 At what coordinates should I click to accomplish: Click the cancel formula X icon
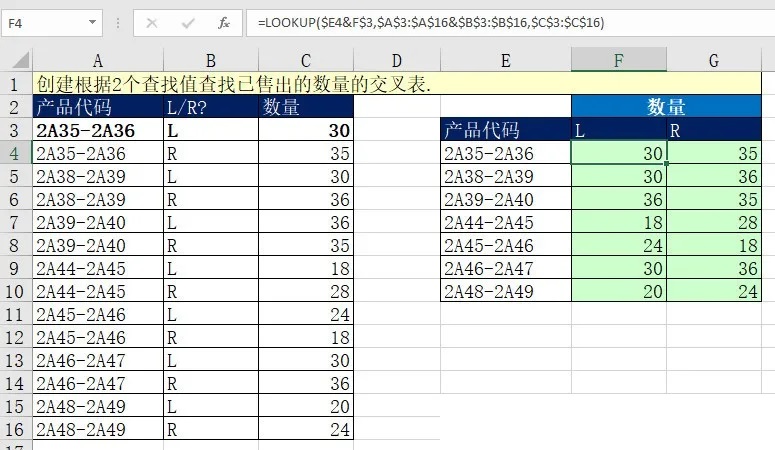tap(152, 23)
